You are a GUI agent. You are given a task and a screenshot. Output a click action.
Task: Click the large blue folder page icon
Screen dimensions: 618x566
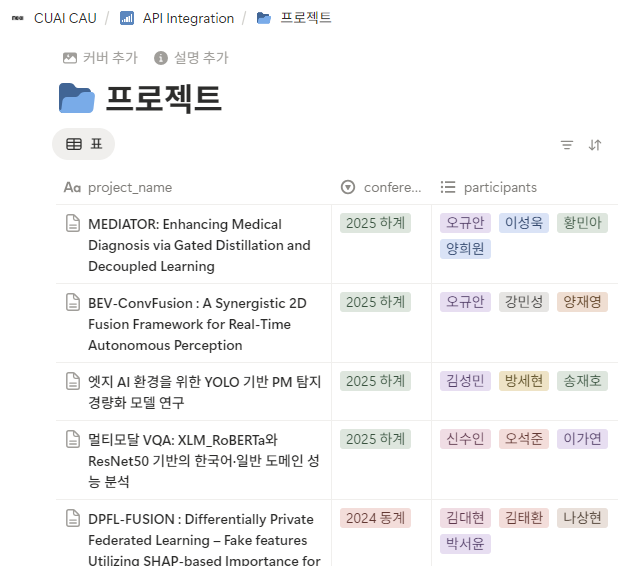click(77, 98)
